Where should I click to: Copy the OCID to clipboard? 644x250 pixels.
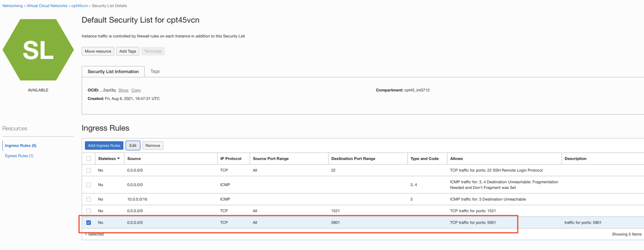tap(136, 90)
